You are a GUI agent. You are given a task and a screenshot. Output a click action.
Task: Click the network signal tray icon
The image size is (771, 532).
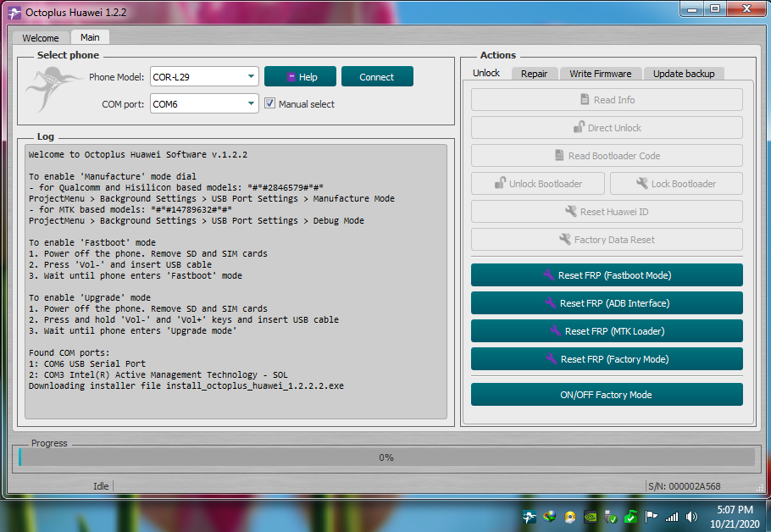672,517
